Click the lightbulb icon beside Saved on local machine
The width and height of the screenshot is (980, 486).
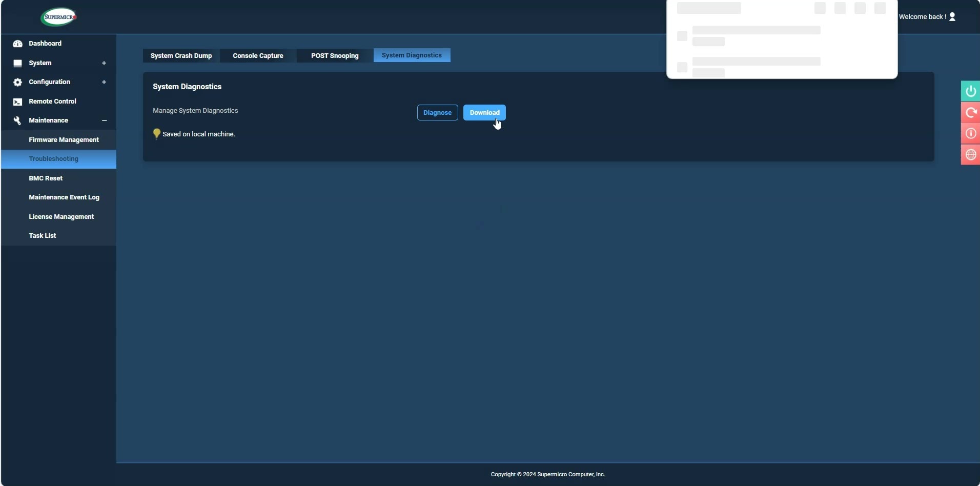pos(156,134)
